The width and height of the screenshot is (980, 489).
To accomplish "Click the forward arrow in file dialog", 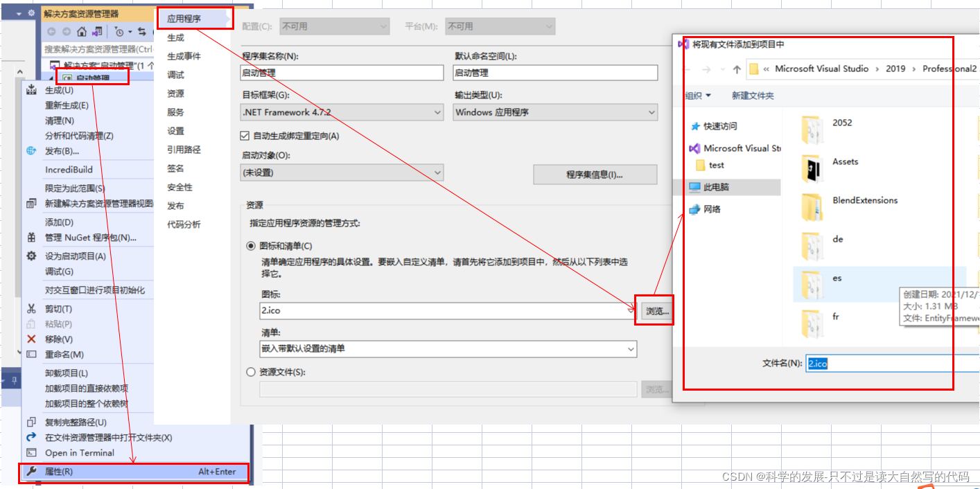I will click(x=706, y=69).
